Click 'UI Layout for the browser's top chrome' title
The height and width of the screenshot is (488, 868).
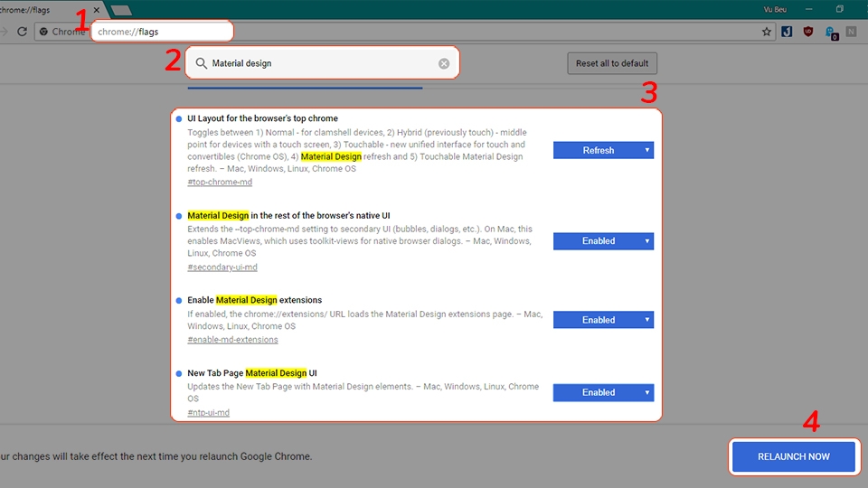point(262,118)
